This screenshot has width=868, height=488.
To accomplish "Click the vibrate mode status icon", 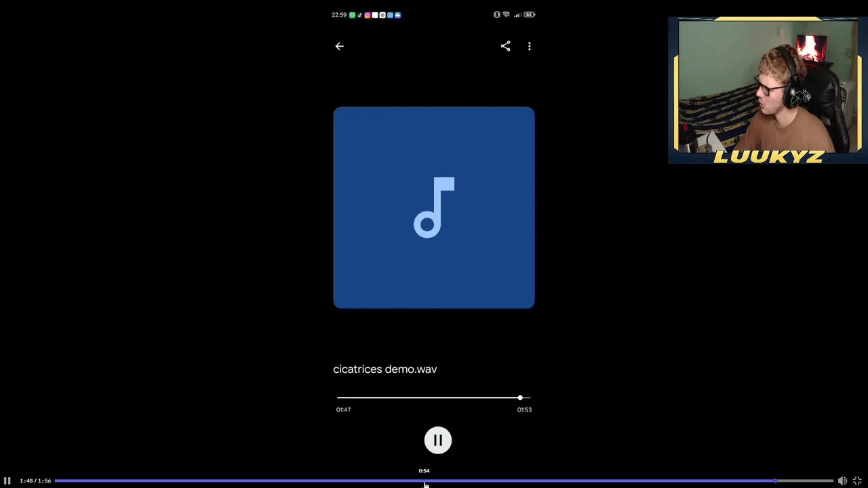I will point(496,14).
